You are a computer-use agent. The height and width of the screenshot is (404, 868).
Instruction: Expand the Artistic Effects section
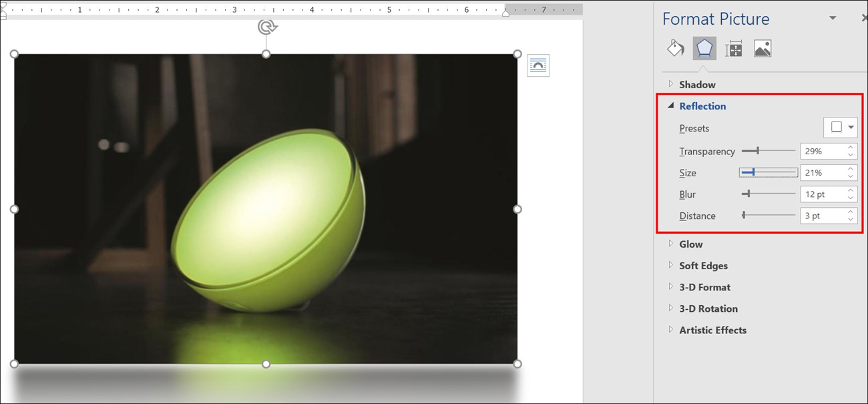tap(712, 330)
